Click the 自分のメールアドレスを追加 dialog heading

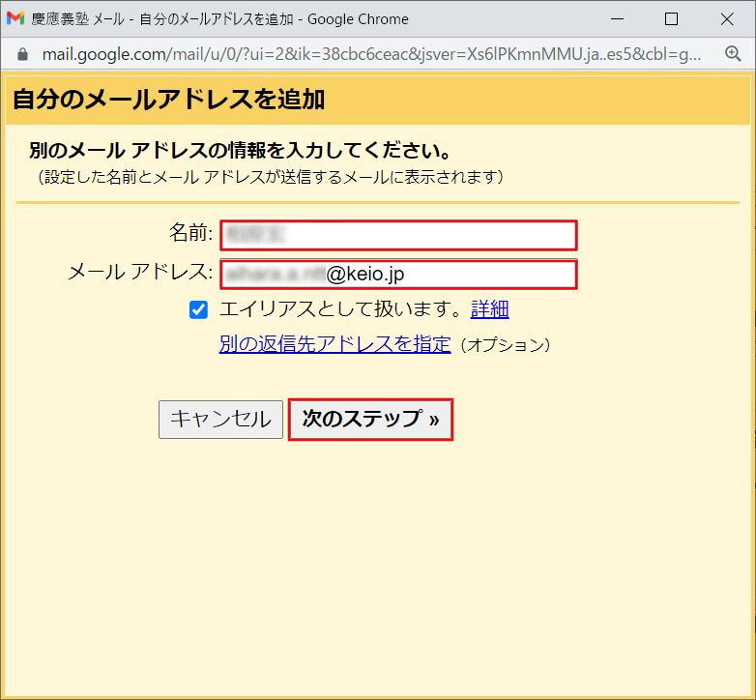tap(168, 99)
